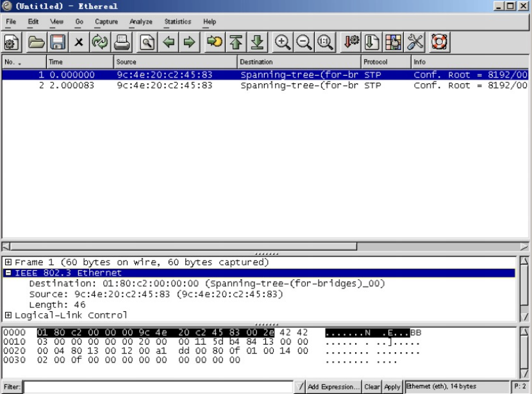Click the help lifebuoy icon
The width and height of the screenshot is (532, 394).
[x=439, y=42]
